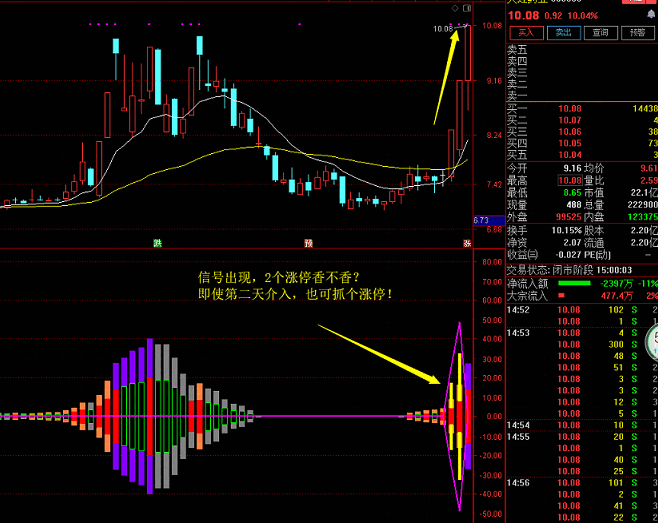Click the 市值 value 22.1亿
Screen dimensions: 658x523
(x=644, y=193)
